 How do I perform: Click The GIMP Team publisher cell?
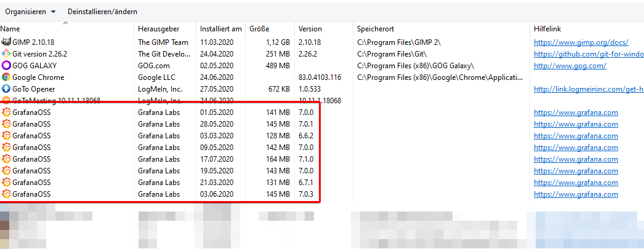163,42
